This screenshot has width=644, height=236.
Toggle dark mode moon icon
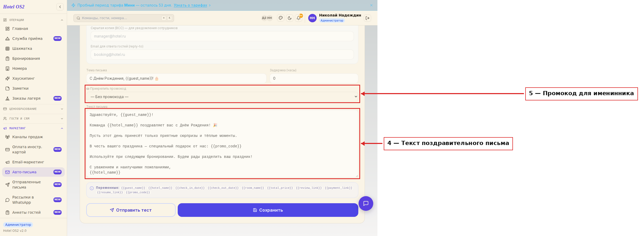(x=290, y=18)
